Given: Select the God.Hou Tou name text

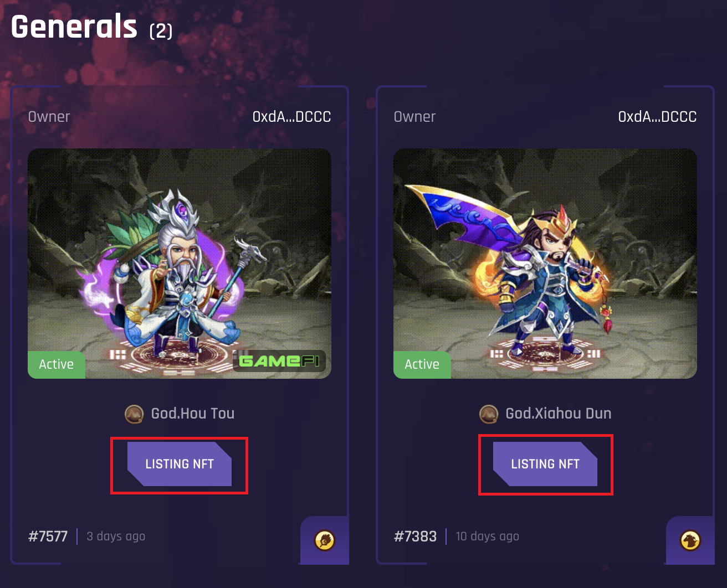Looking at the screenshot, I should coord(193,414).
